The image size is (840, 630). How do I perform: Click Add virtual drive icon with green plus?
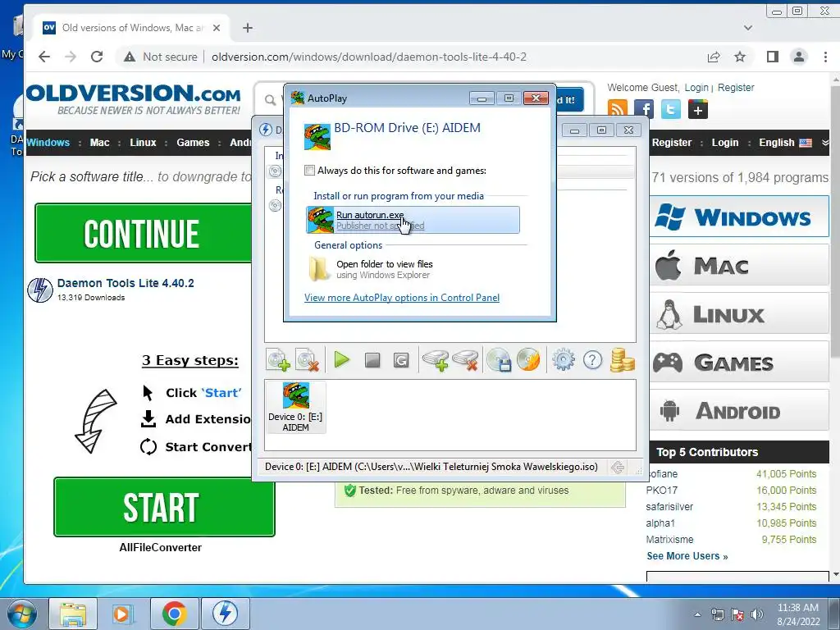[435, 360]
